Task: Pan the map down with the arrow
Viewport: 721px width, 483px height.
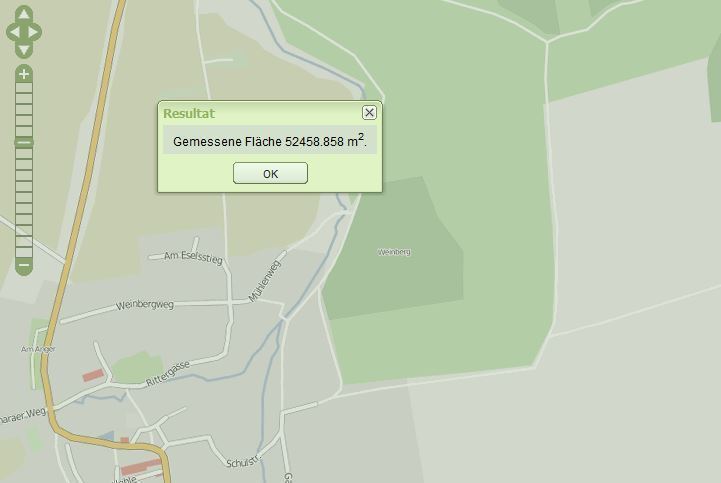Action: (24, 49)
